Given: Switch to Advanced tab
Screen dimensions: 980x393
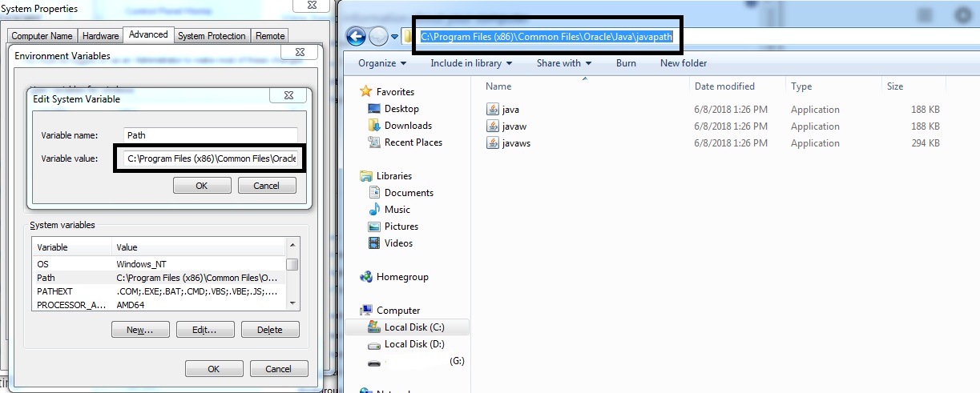Looking at the screenshot, I should click(x=148, y=34).
